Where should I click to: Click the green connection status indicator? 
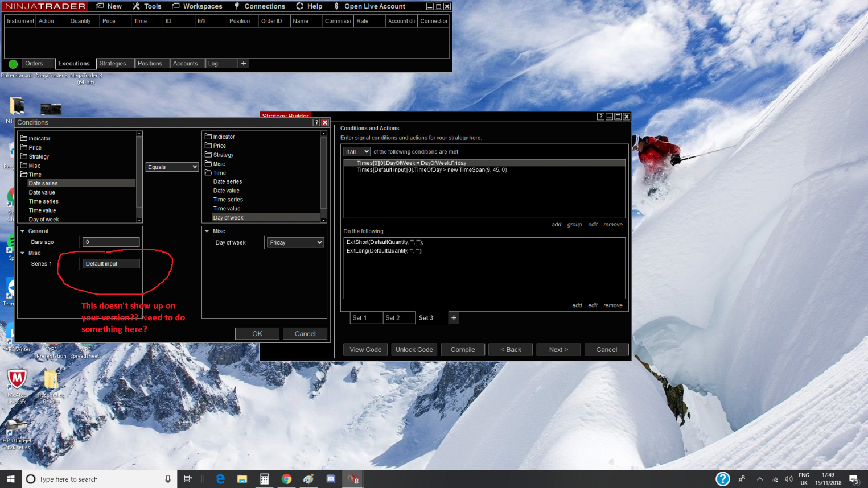coord(13,64)
